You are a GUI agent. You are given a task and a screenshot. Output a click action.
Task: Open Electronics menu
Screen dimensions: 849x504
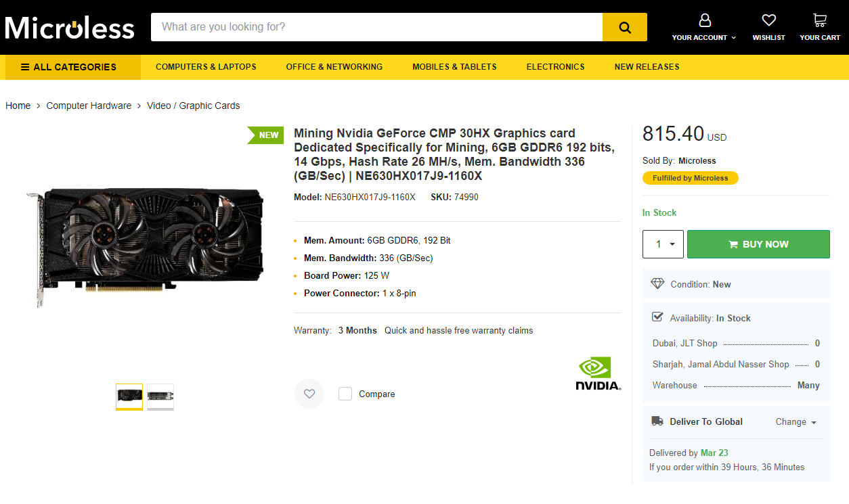point(555,67)
